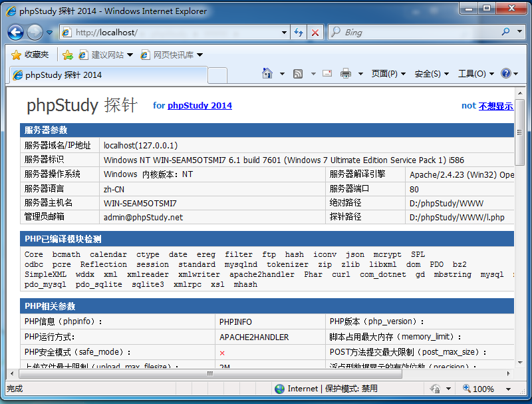Open the 工具(O) tools menu
This screenshot has height=404, width=532.
476,74
